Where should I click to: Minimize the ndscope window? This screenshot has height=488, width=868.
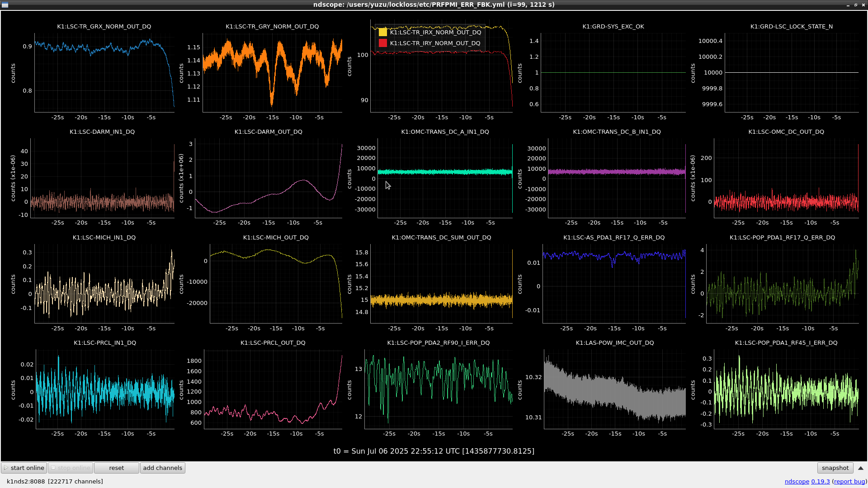click(848, 5)
